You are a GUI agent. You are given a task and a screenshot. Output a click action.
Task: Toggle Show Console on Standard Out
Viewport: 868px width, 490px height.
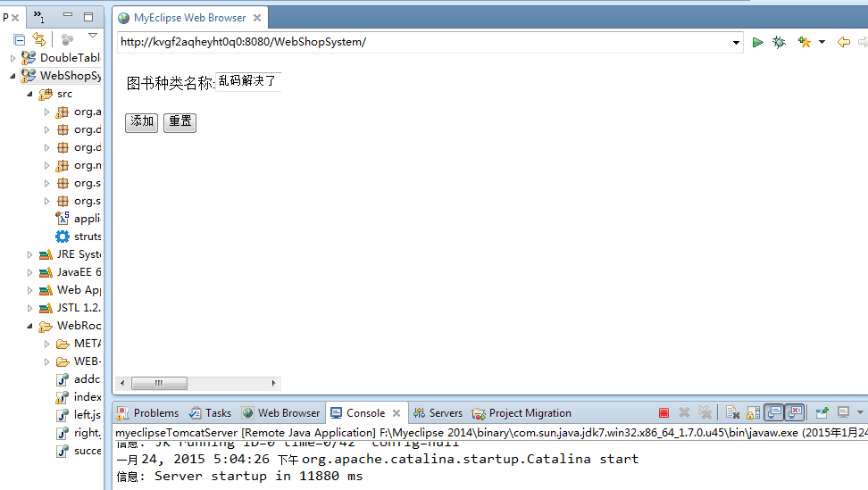pos(774,412)
